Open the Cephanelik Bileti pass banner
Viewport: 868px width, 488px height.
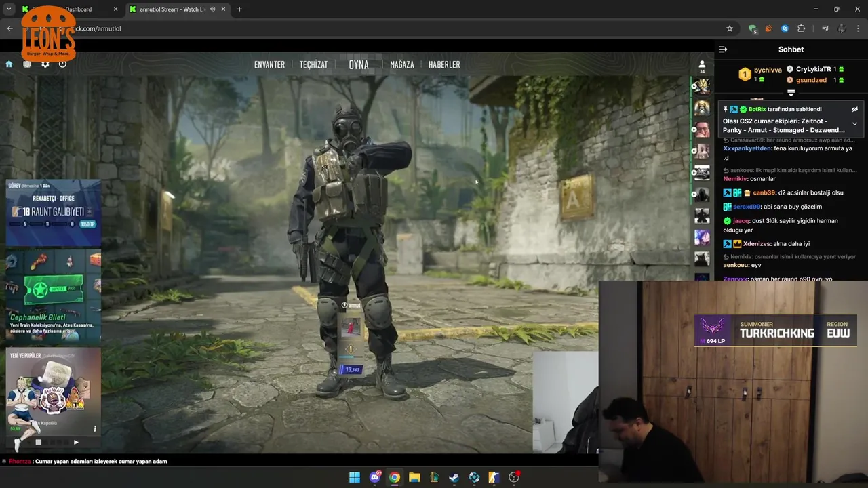point(54,297)
